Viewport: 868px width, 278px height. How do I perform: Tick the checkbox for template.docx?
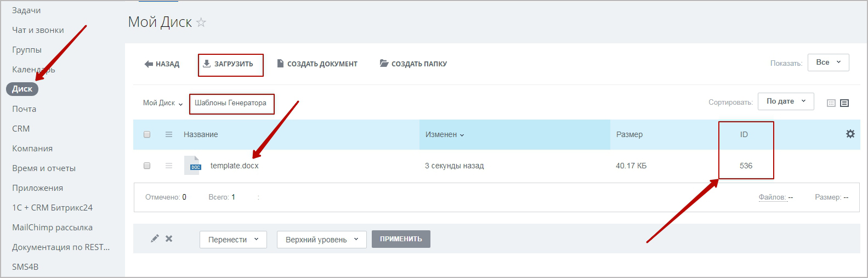[147, 166]
